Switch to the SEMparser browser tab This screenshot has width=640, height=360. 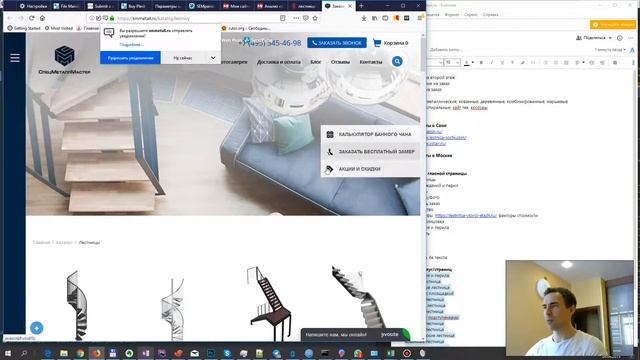click(x=202, y=6)
